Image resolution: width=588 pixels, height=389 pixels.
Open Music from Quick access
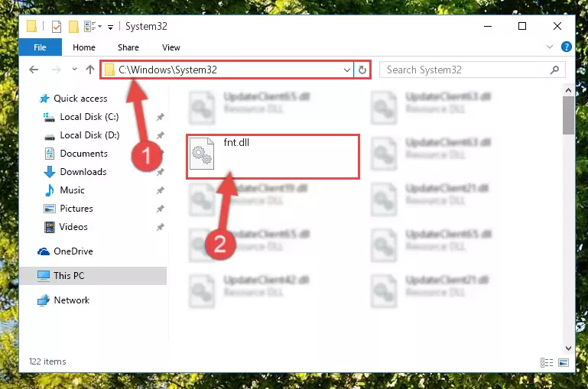coord(72,190)
